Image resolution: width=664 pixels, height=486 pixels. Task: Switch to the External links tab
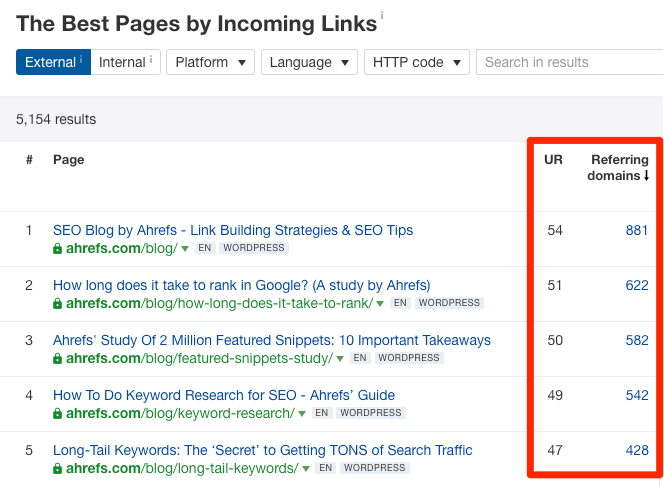click(52, 62)
